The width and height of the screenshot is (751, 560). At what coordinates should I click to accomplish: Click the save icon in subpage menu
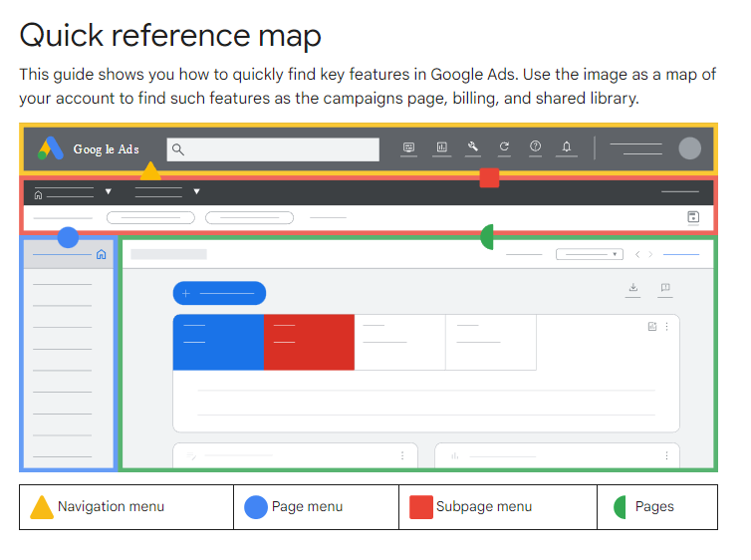tap(693, 217)
